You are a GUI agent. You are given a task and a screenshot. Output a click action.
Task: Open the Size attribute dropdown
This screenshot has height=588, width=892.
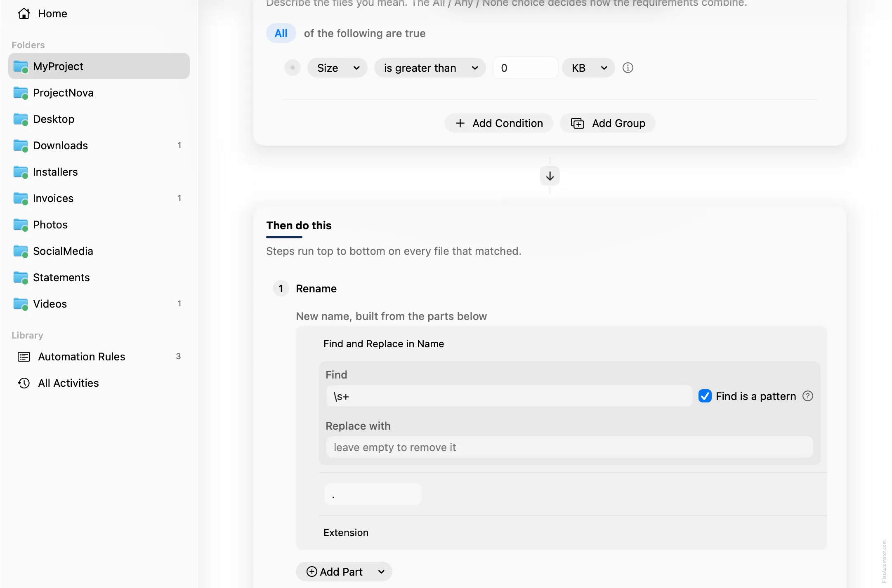point(337,68)
